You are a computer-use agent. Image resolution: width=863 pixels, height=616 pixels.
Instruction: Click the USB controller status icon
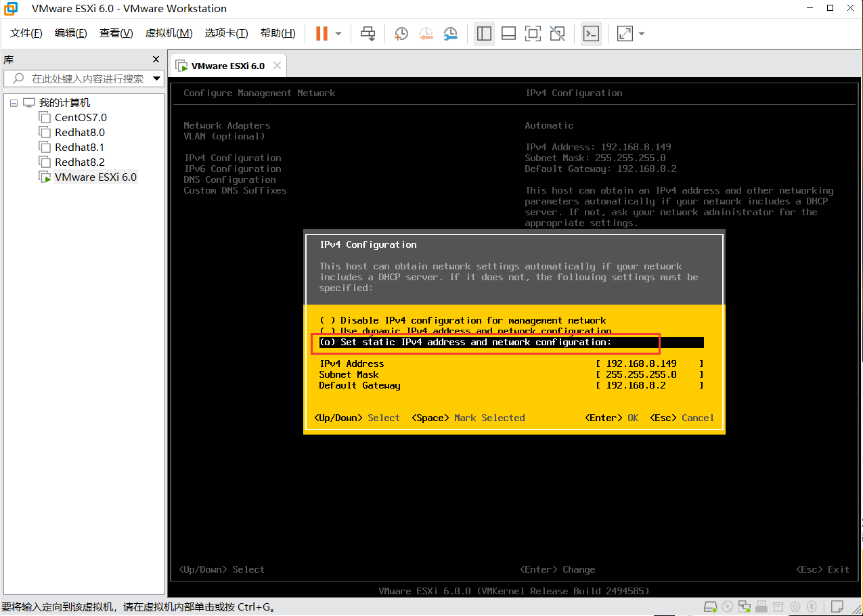761,606
